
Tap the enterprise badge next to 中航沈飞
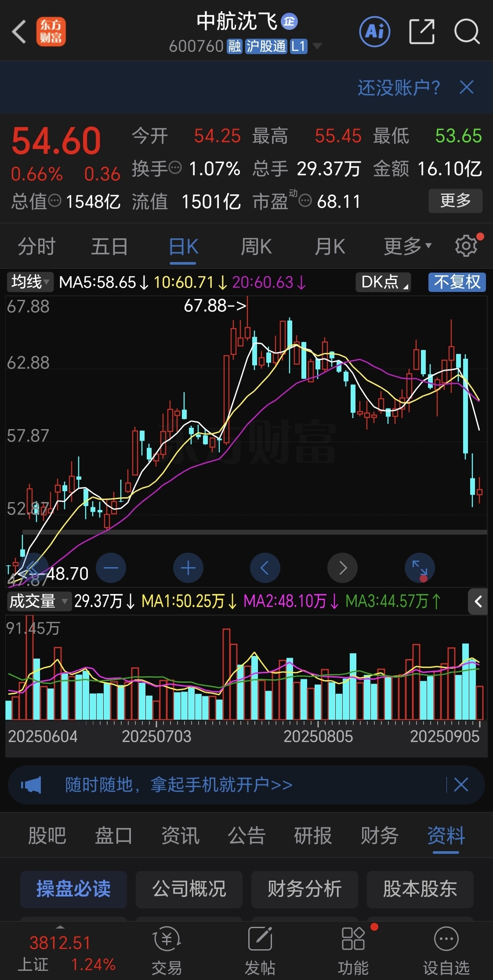[289, 21]
